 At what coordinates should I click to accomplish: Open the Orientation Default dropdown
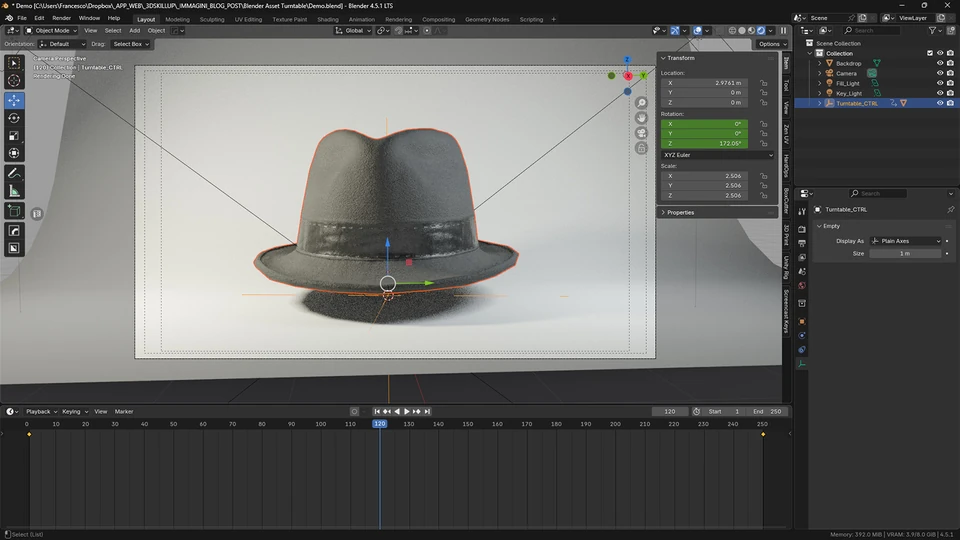[62, 44]
